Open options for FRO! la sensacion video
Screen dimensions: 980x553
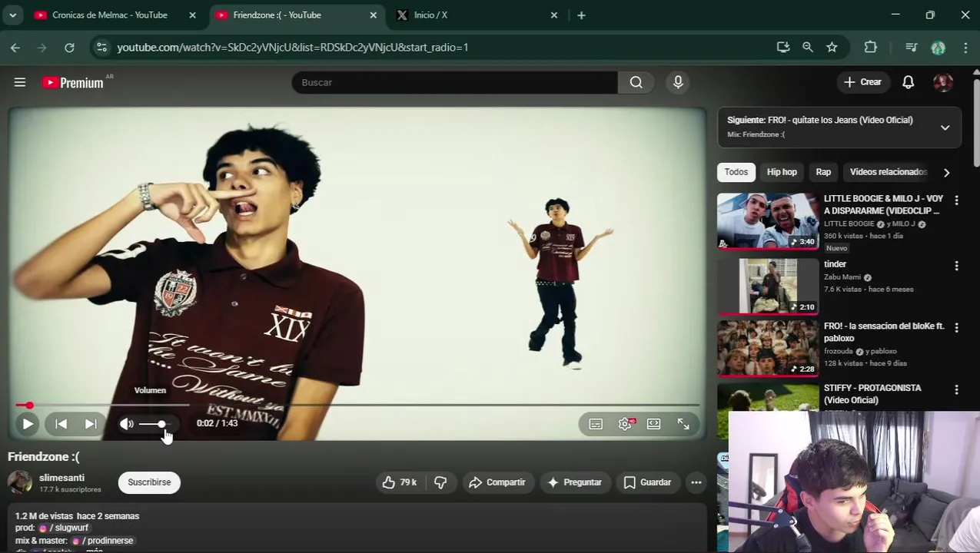click(956, 327)
